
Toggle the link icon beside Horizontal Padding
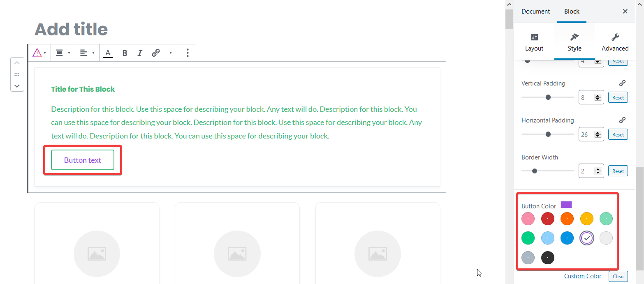(622, 120)
